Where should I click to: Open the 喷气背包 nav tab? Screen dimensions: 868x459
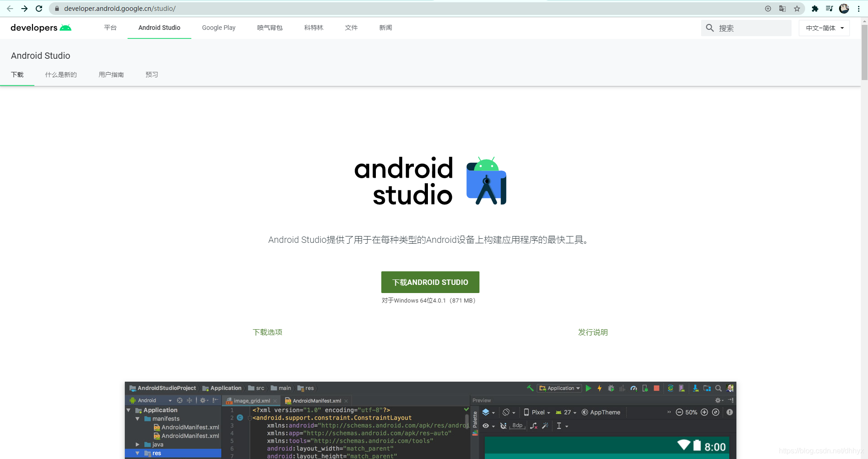270,28
